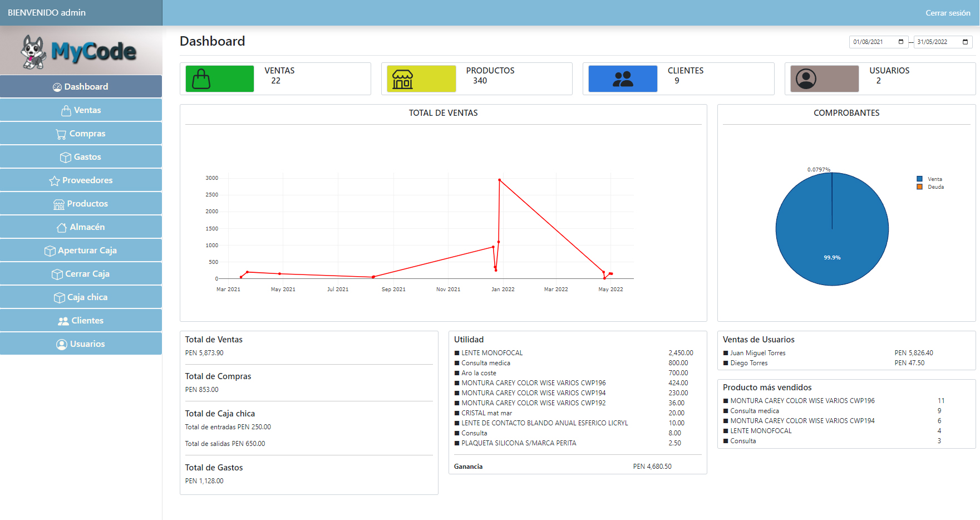Click the MyCode husky logo
980x520 pixels.
(78, 52)
